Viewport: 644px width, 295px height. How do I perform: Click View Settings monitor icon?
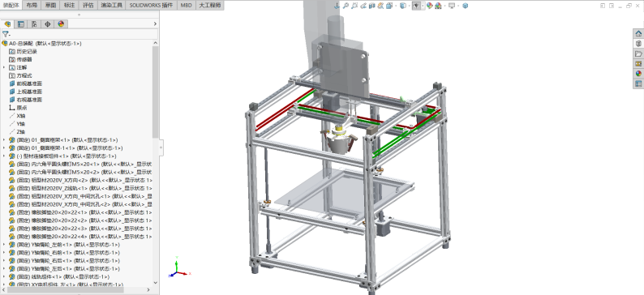452,6
